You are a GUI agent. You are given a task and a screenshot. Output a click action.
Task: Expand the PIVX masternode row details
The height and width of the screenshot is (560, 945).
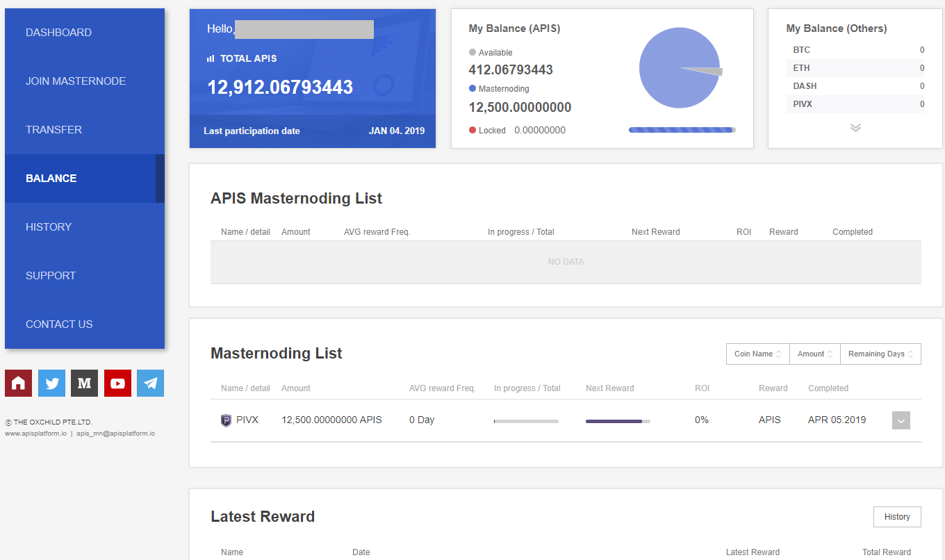pyautogui.click(x=901, y=420)
